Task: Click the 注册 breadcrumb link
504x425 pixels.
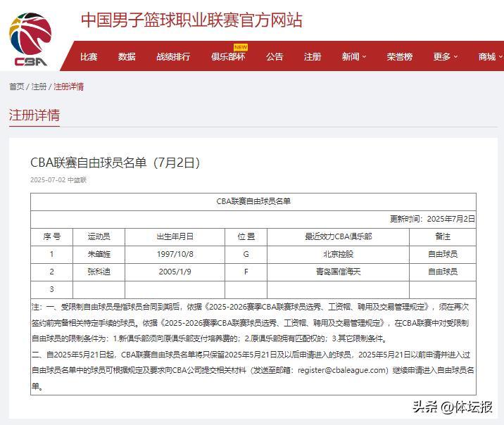Action: click(39, 87)
